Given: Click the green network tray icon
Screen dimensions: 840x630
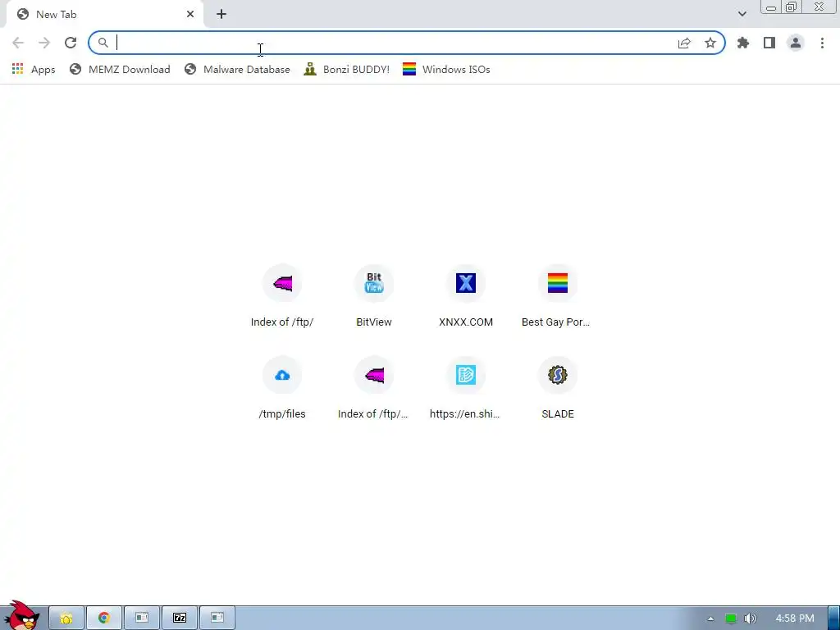Looking at the screenshot, I should (731, 619).
